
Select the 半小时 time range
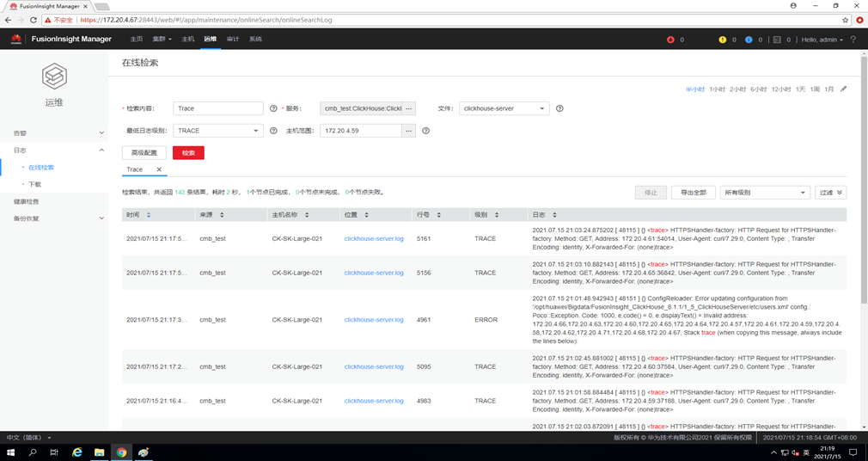[x=694, y=89]
